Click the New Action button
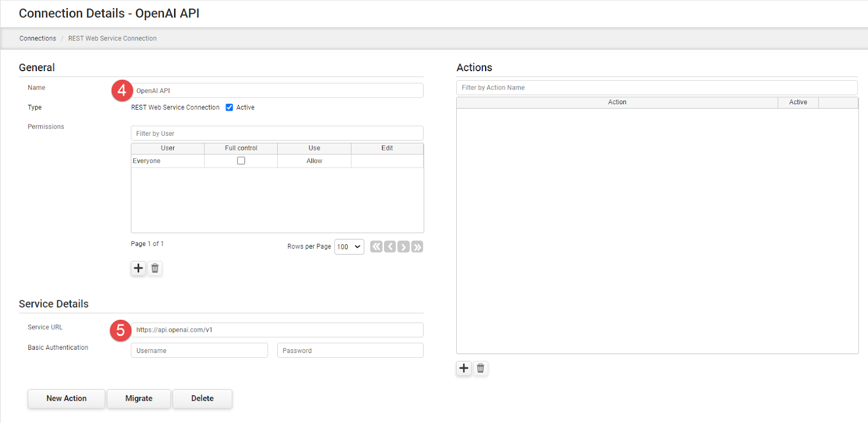The width and height of the screenshot is (868, 423). tap(67, 399)
